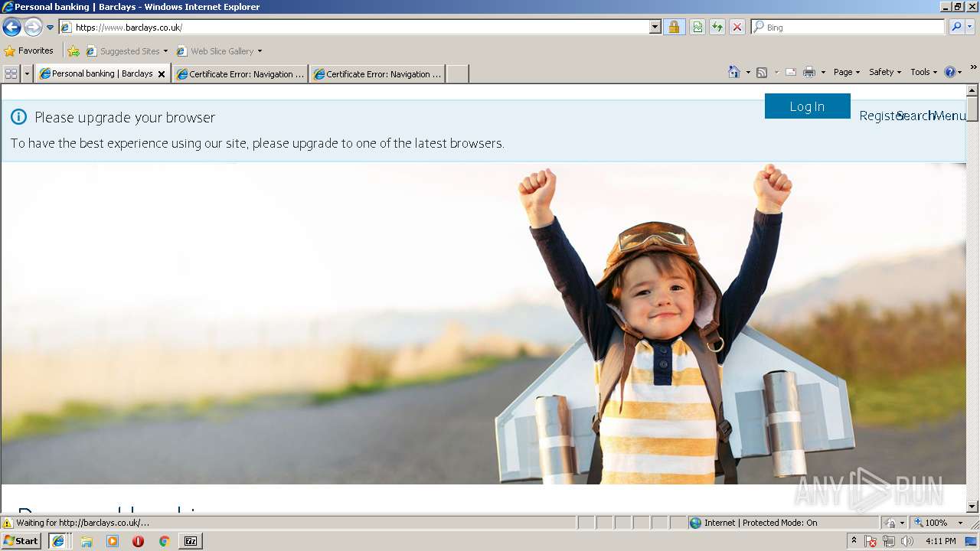Open the Favorites star button
This screenshot has height=551, width=980.
[x=29, y=51]
